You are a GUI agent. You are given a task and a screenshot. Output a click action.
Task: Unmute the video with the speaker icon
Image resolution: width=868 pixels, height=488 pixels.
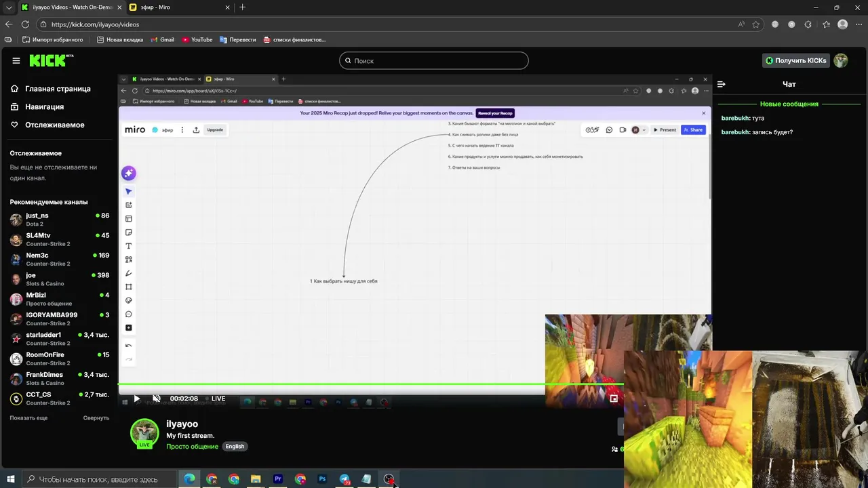156,399
